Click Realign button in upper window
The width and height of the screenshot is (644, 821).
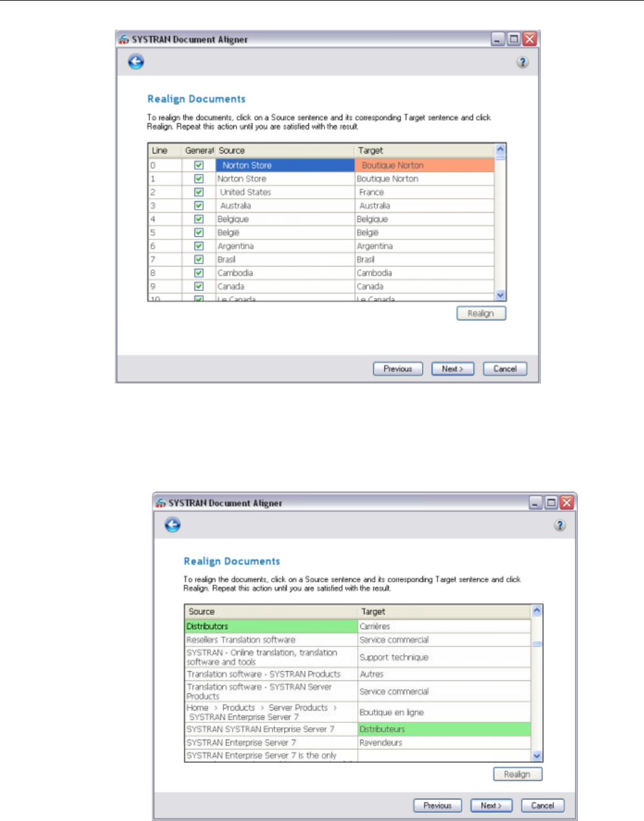pyautogui.click(x=481, y=313)
